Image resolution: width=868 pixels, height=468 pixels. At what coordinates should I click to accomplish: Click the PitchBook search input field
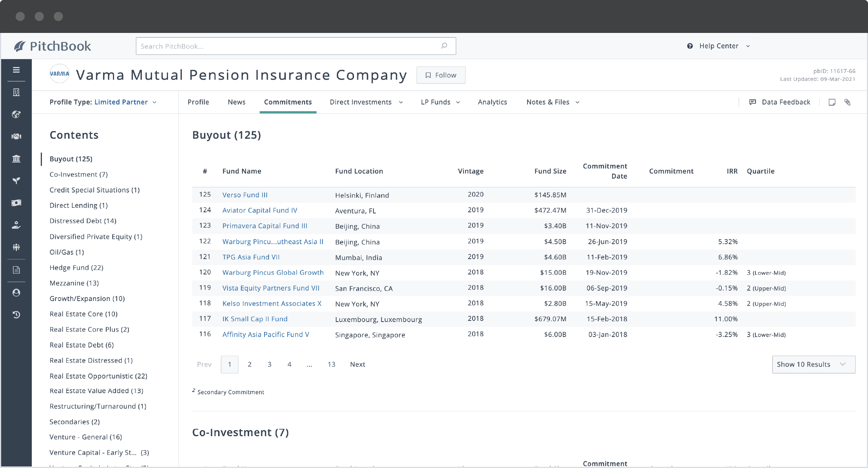click(296, 46)
